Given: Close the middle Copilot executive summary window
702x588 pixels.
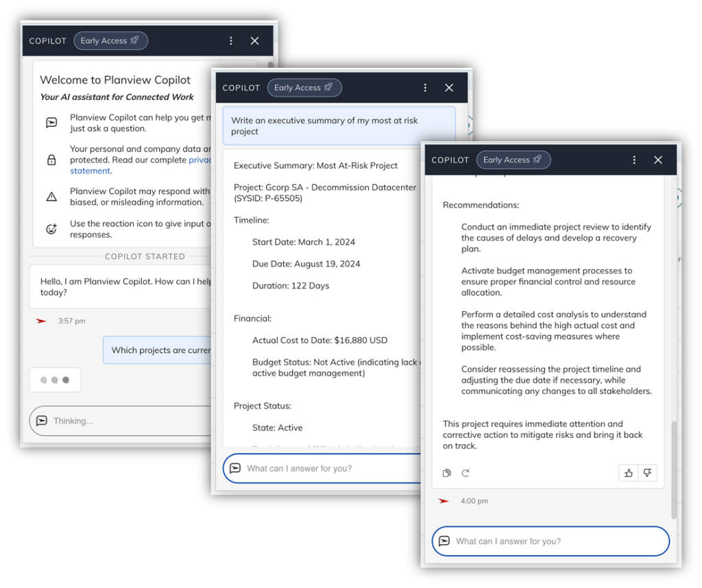Looking at the screenshot, I should pyautogui.click(x=449, y=88).
